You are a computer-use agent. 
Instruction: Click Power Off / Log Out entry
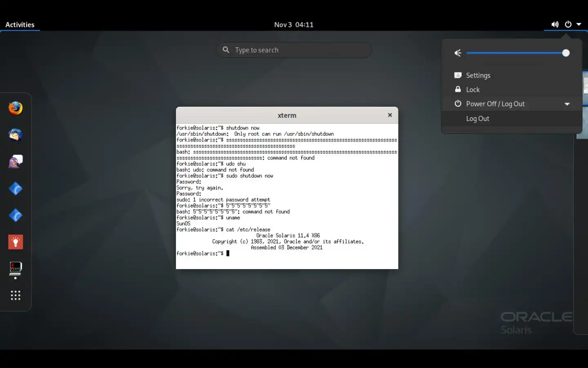512,104
